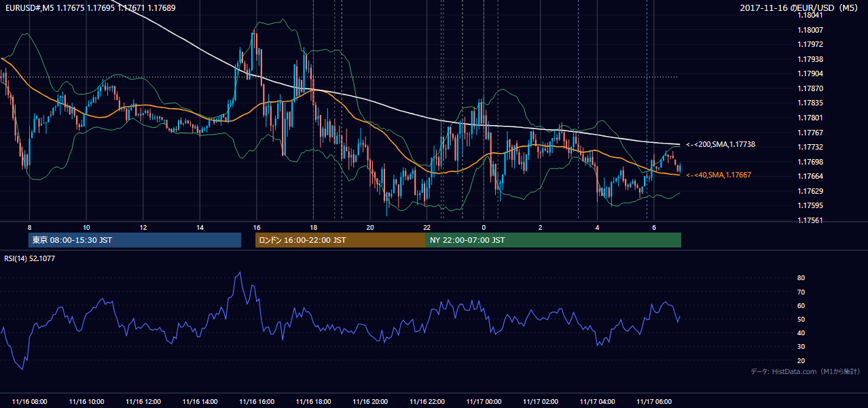This screenshot has height=408, width=868.
Task: Click the 11/17 04:00 date label
Action: coord(597,401)
